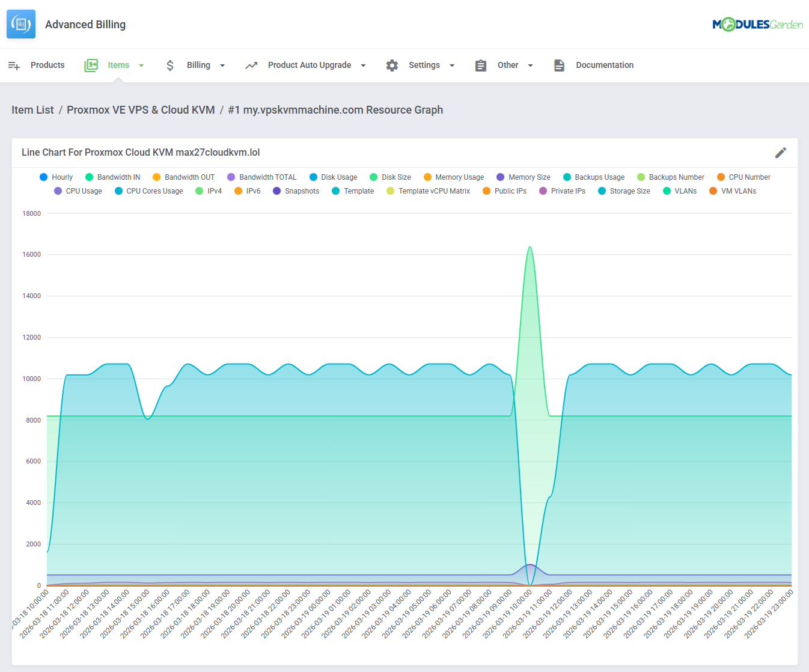Click the Other clipboard icon
The height and width of the screenshot is (672, 809).
tap(481, 65)
